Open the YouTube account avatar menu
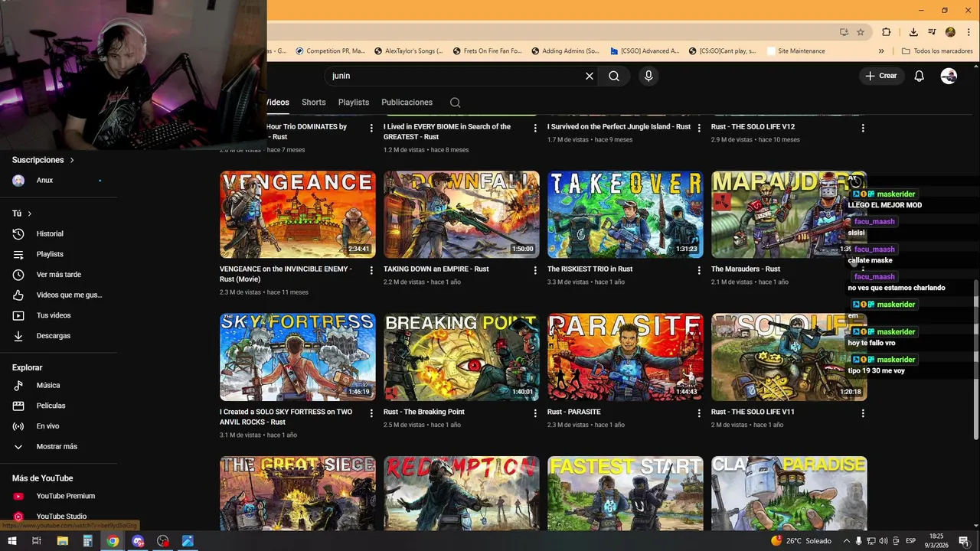 coord(949,76)
